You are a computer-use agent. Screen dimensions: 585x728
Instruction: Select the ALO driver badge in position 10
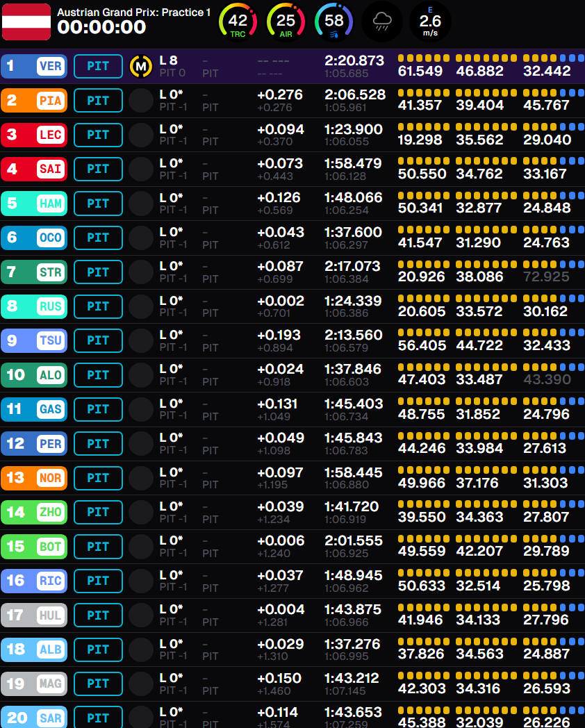34,375
